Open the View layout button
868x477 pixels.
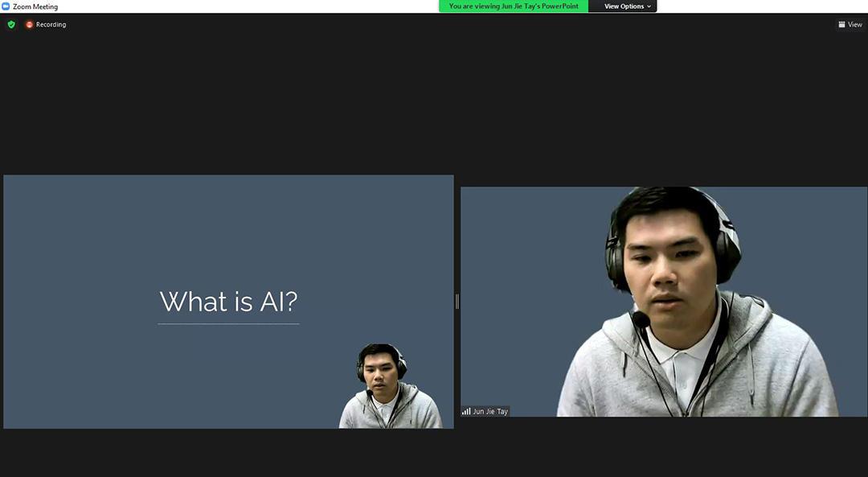[x=850, y=24]
